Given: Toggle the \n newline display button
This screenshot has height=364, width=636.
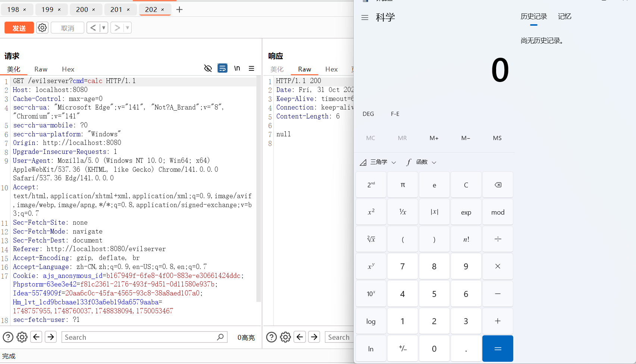Looking at the screenshot, I should point(237,68).
